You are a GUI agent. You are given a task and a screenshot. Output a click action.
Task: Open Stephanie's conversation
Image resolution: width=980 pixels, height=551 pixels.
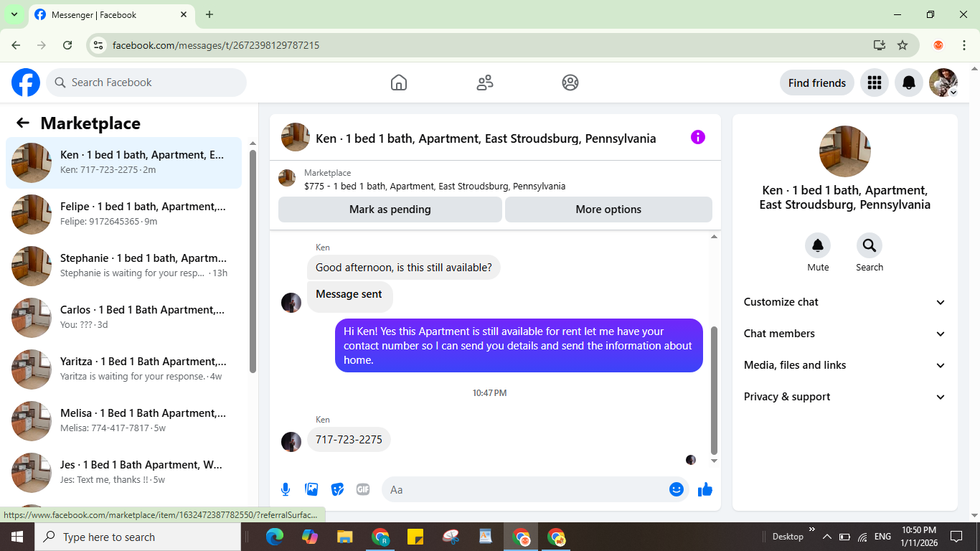(x=123, y=266)
